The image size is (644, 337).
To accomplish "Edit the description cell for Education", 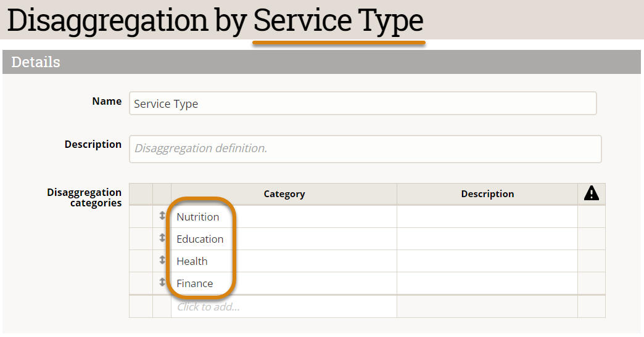I will [487, 239].
